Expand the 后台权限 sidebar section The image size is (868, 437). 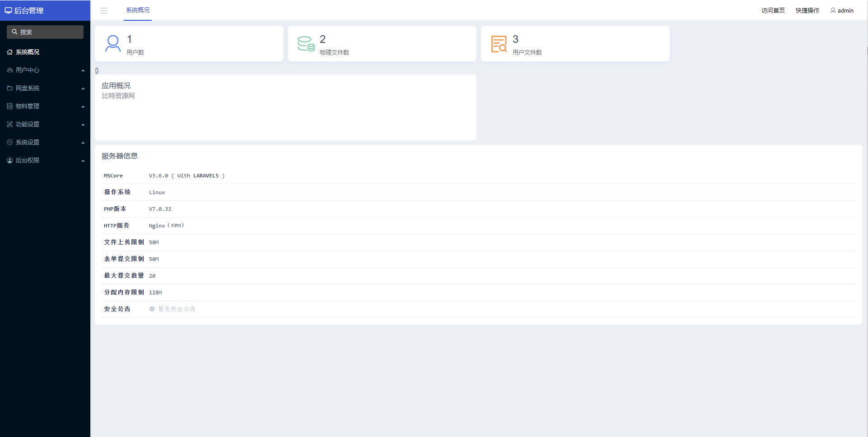[45, 161]
